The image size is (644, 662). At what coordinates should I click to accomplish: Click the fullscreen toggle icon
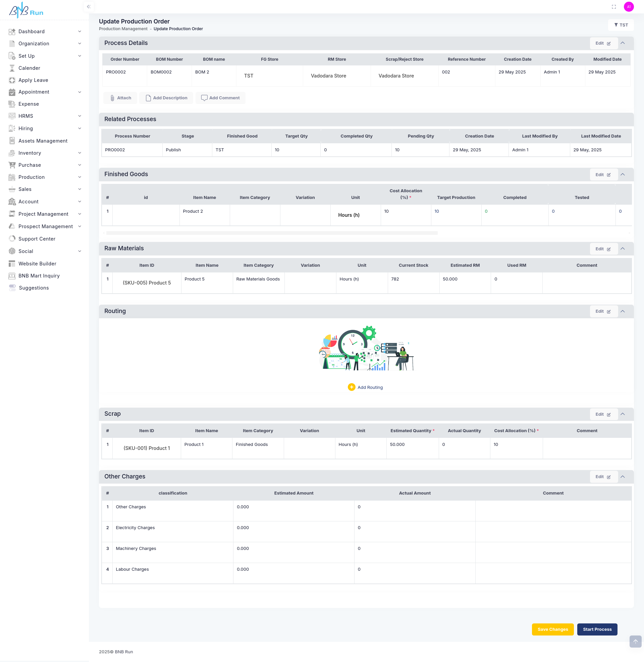point(613,7)
